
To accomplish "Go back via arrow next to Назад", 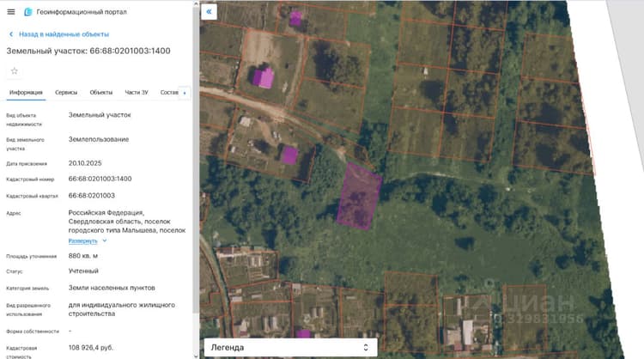I will [x=11, y=34].
